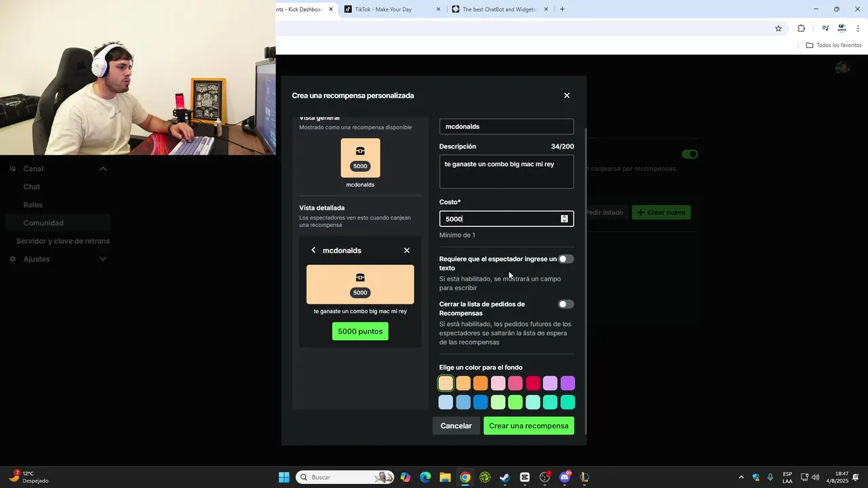Pick the medium sky blue swatch
This screenshot has height=488, width=868.
pos(463,403)
